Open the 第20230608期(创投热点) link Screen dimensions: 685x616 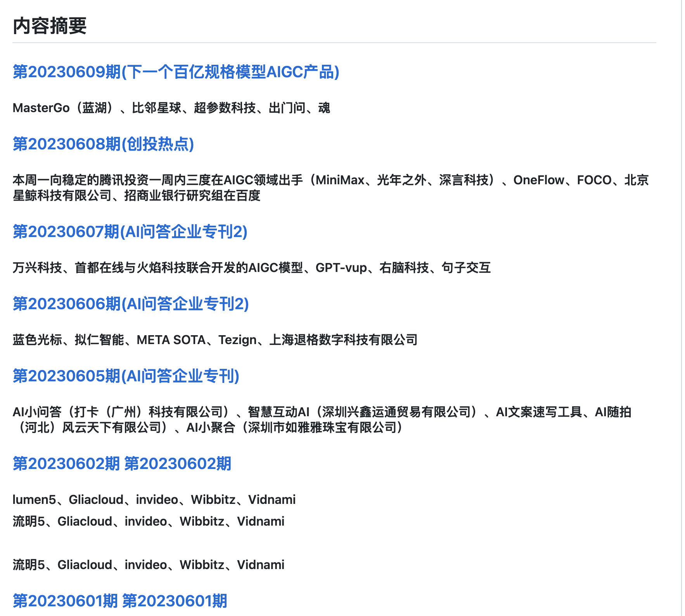103,144
